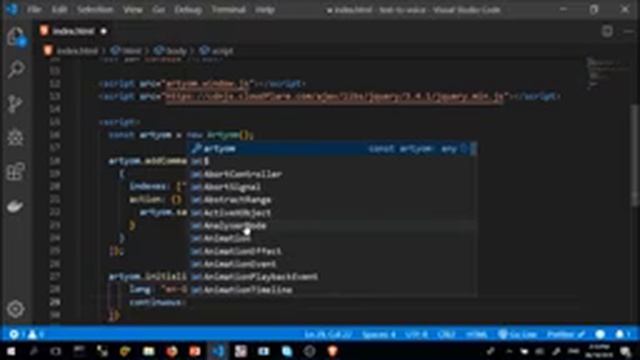Viewport: 640px width, 360px height.
Task: Open the system tray overflow arrow
Action: click(x=509, y=351)
